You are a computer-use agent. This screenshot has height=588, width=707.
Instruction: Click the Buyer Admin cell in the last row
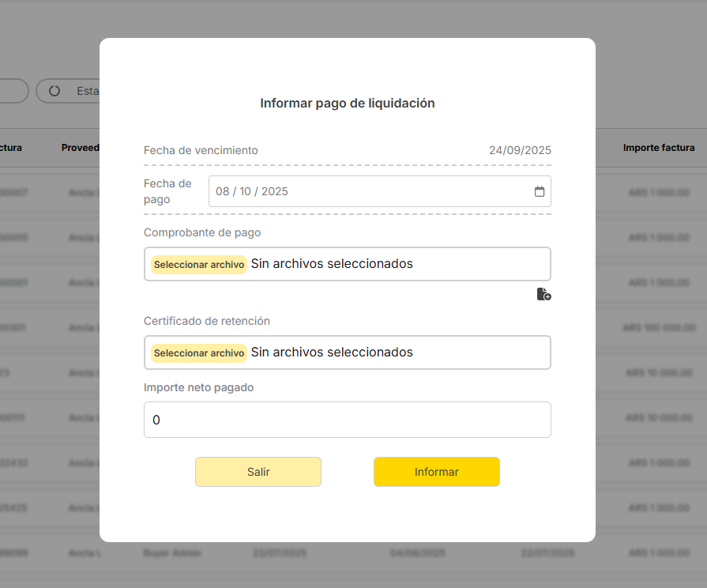tap(171, 553)
